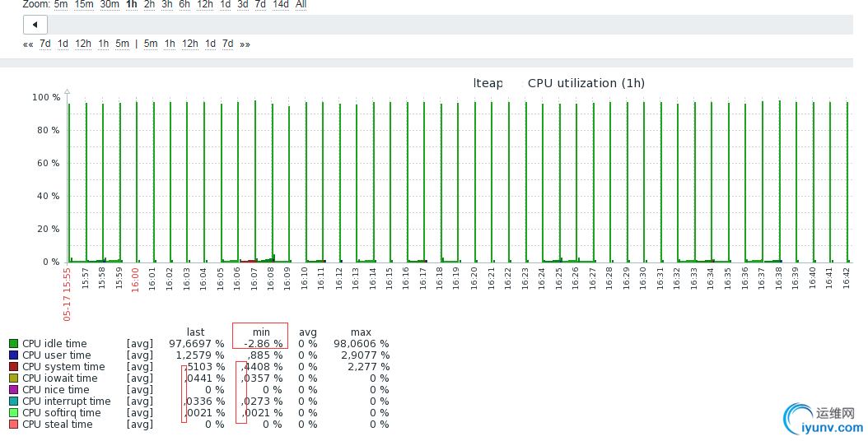
Task: Click the 'CPU system time' legend label
Action: pos(63,367)
